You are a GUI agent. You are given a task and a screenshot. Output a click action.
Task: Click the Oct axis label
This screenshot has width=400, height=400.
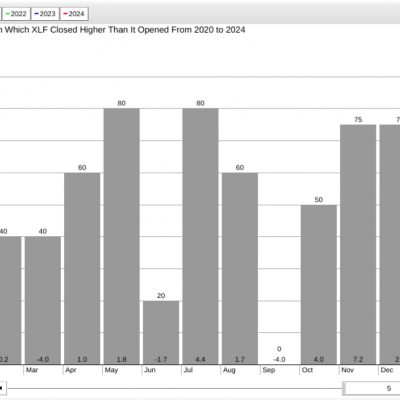click(x=307, y=370)
